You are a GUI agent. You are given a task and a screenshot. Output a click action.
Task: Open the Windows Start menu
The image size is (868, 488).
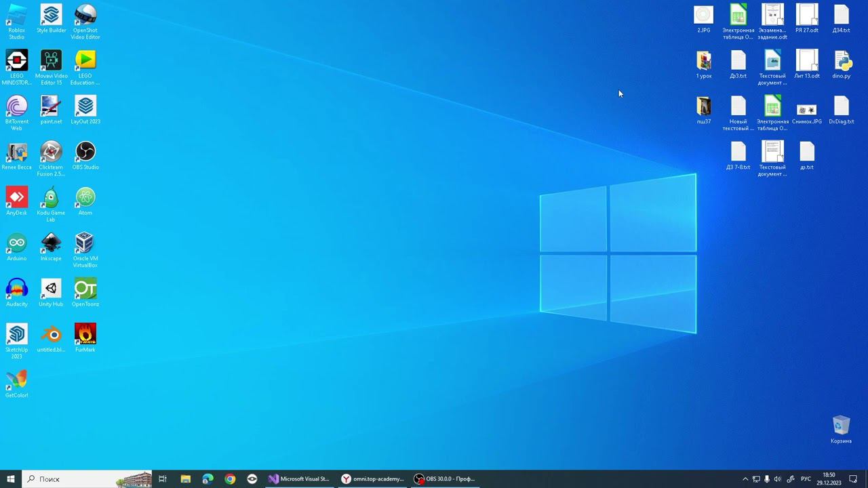pos(11,479)
